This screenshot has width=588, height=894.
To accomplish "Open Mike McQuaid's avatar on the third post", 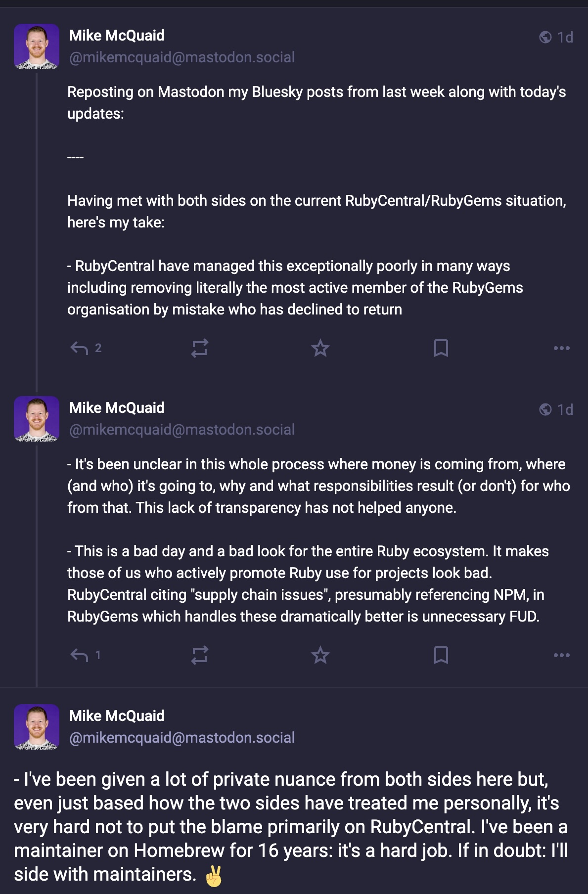I will (37, 727).
